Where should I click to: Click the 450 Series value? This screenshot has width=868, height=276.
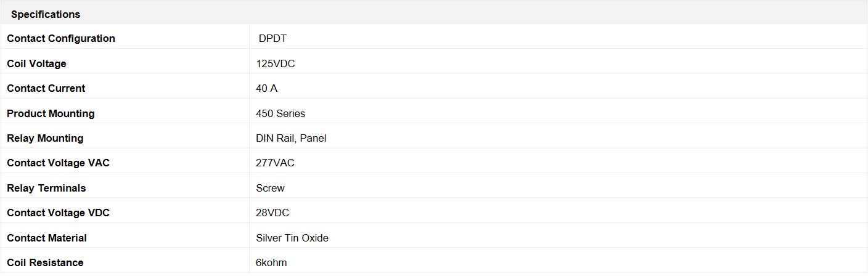tap(280, 113)
